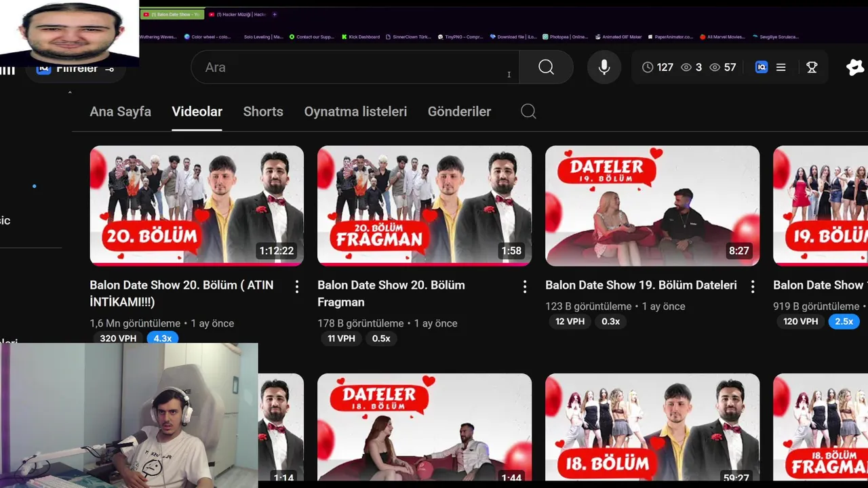Open SinnerClown Türk... bookmark
This screenshot has height=488, width=868.
[x=409, y=37]
